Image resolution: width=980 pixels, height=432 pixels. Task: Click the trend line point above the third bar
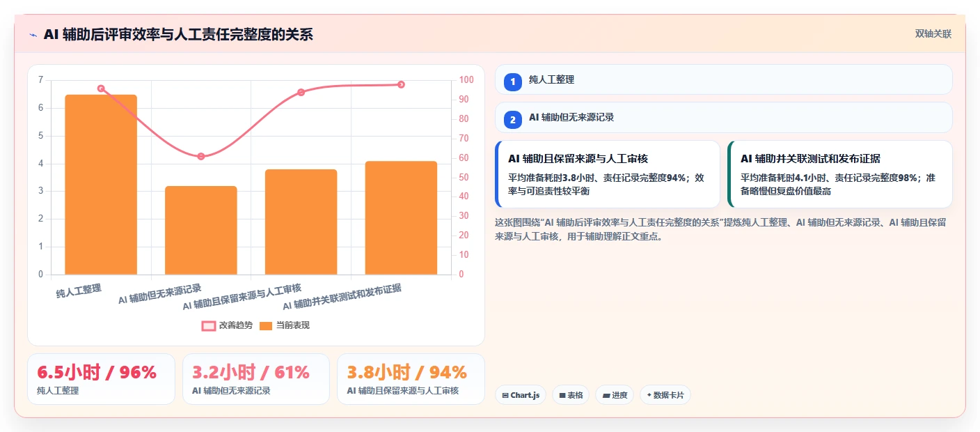[301, 92]
